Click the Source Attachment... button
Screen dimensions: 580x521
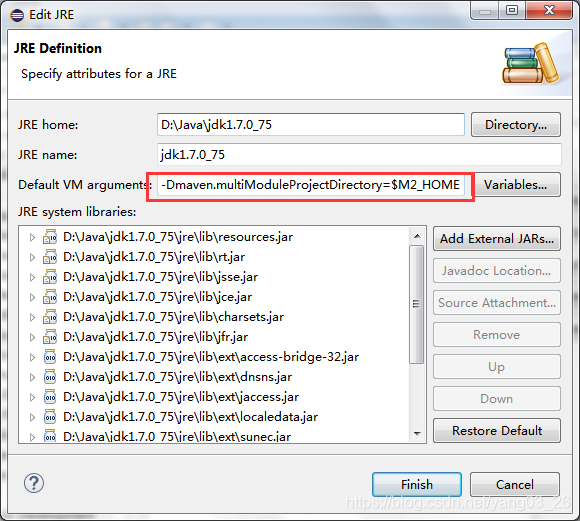tap(497, 303)
